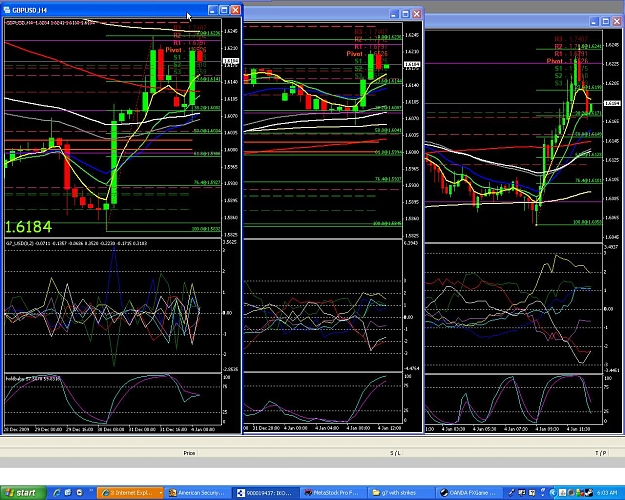Click the taskbar clock showing 6:03 AM
625x500 pixels.
pos(607,493)
